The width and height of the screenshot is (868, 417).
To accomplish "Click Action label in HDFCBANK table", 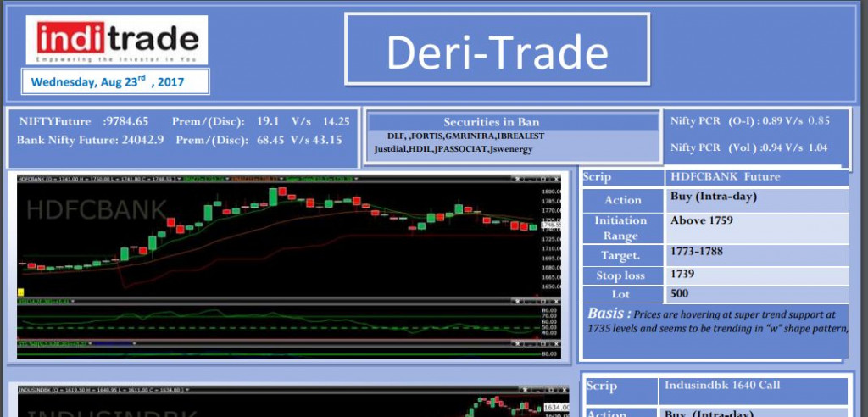I will click(623, 200).
